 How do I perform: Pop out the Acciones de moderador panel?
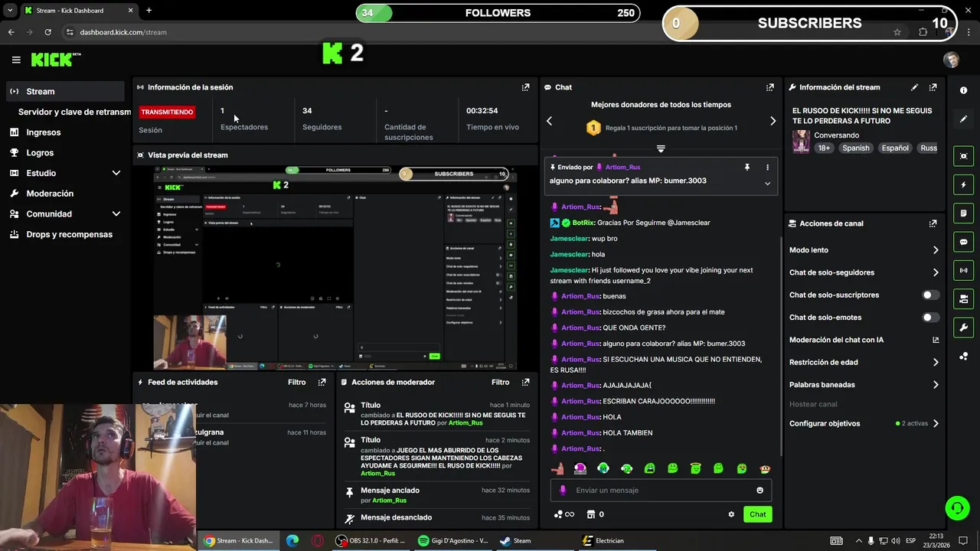pyautogui.click(x=525, y=382)
